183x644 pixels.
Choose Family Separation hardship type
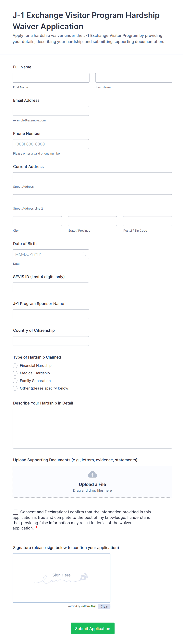(15, 381)
